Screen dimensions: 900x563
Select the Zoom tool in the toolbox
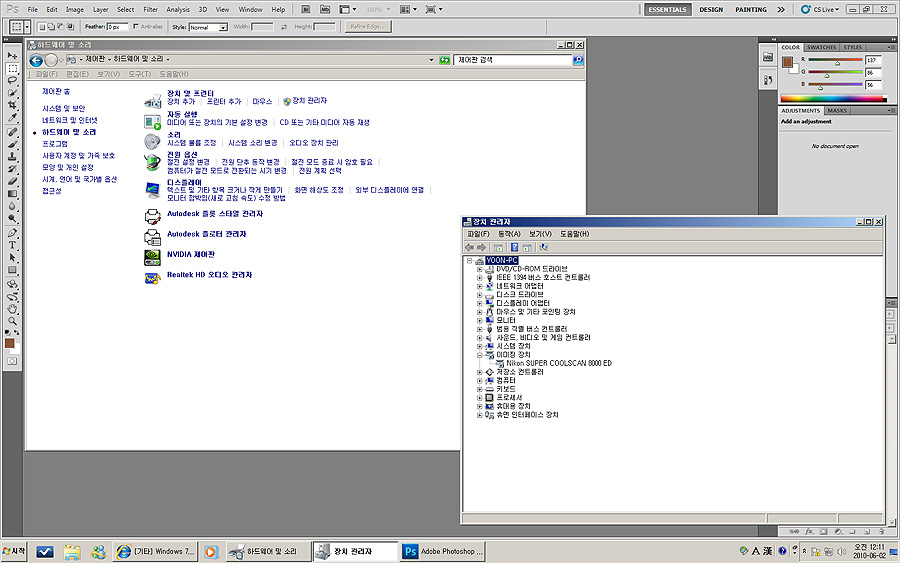(x=13, y=322)
